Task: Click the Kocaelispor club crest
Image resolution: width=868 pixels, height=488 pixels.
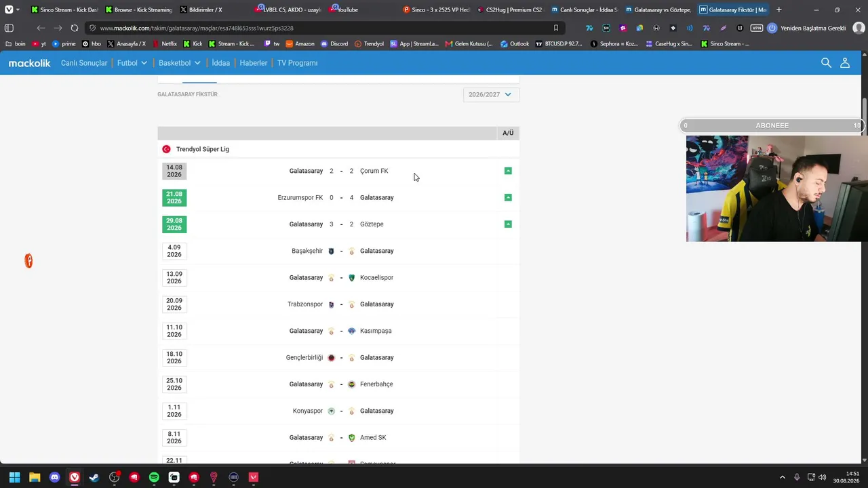Action: pyautogui.click(x=351, y=277)
